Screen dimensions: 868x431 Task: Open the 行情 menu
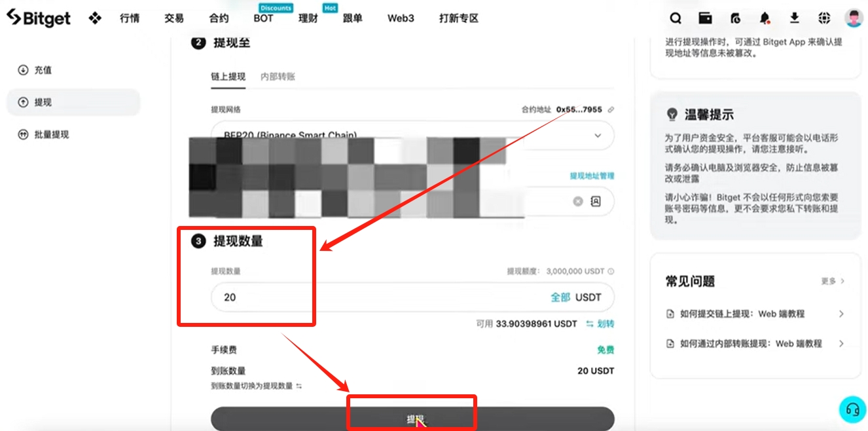click(x=130, y=18)
